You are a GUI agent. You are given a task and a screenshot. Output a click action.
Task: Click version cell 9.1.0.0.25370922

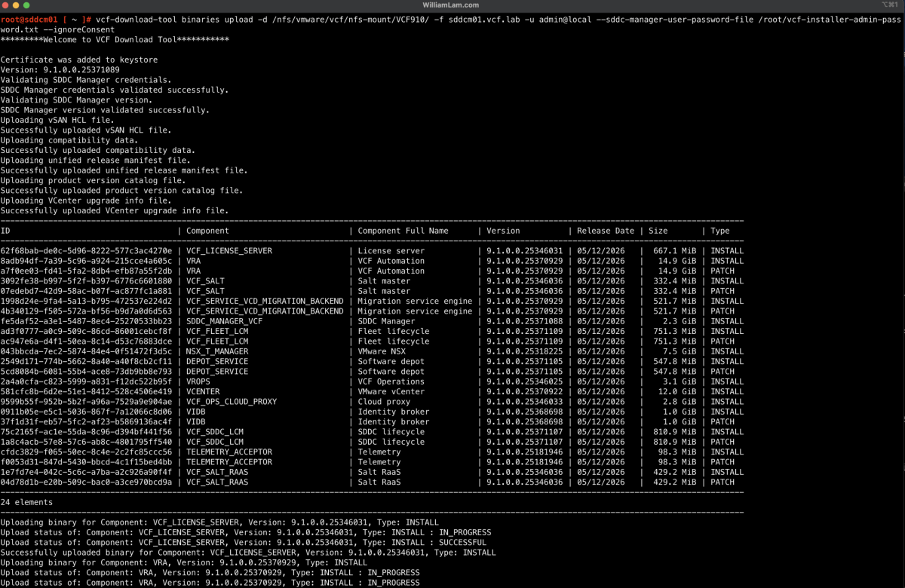[x=525, y=391]
